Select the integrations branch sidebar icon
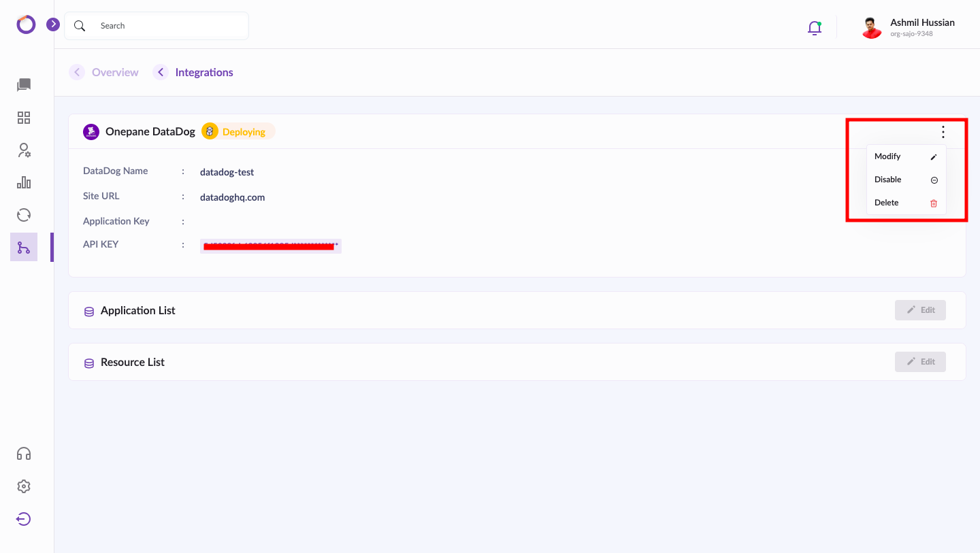The width and height of the screenshot is (980, 553). pos(24,248)
